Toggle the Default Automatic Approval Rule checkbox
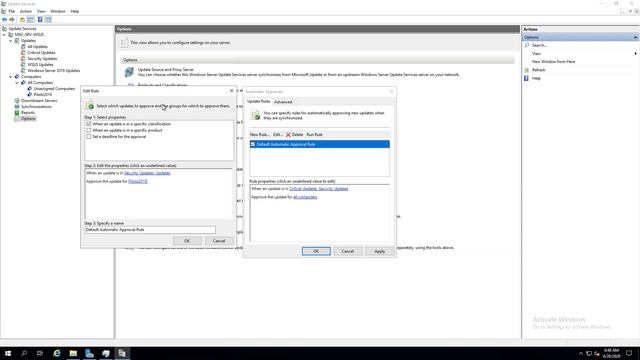Image resolution: width=640 pixels, height=360 pixels. tap(253, 144)
